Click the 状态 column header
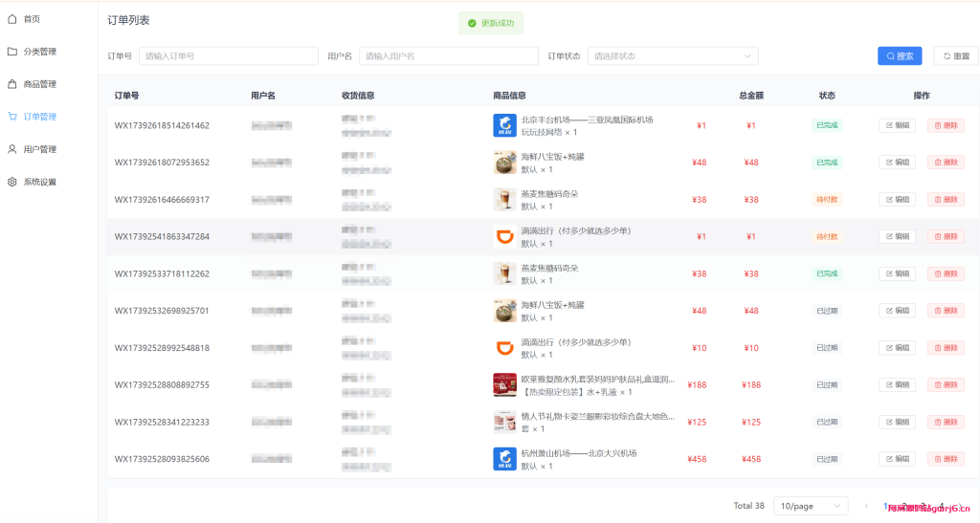The image size is (980, 523). point(827,96)
